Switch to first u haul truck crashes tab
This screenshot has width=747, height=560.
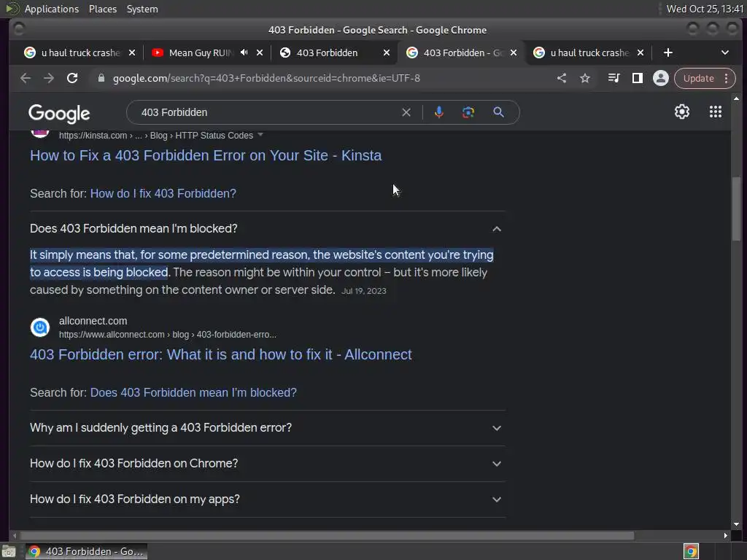pyautogui.click(x=80, y=52)
